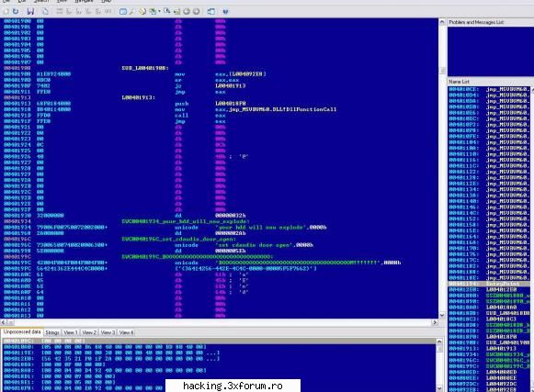Screen dimensions: 534x392
Task: Click the 'set cdaudio door open' string
Action: tap(254, 245)
